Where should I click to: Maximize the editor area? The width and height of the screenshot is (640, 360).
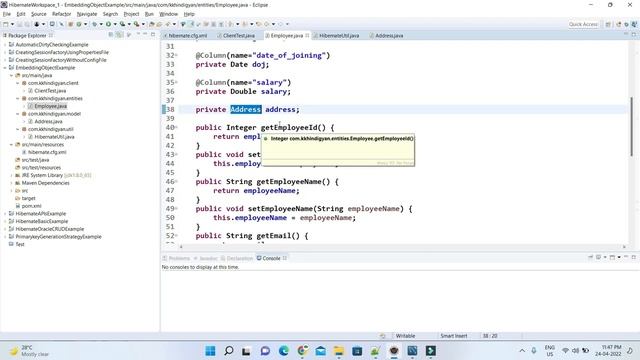coord(633,35)
